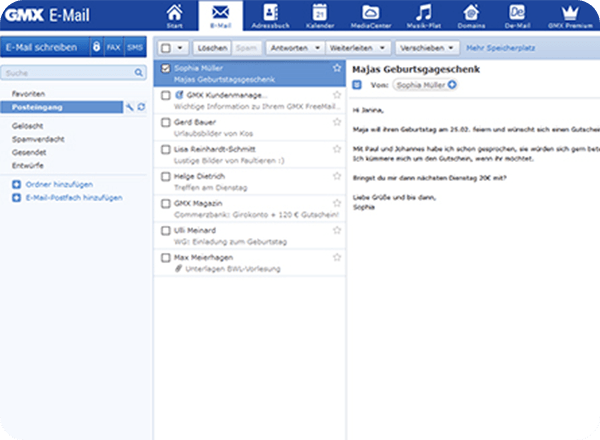Image resolution: width=600 pixels, height=440 pixels.
Task: Click plus icon beside Ordner hinzufügen
Action: tap(16, 184)
